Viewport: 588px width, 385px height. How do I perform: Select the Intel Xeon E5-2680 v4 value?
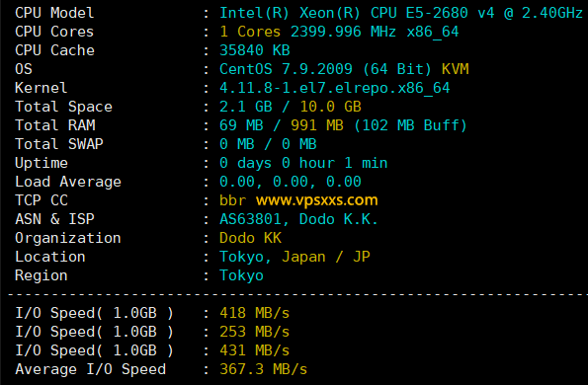pyautogui.click(x=401, y=13)
